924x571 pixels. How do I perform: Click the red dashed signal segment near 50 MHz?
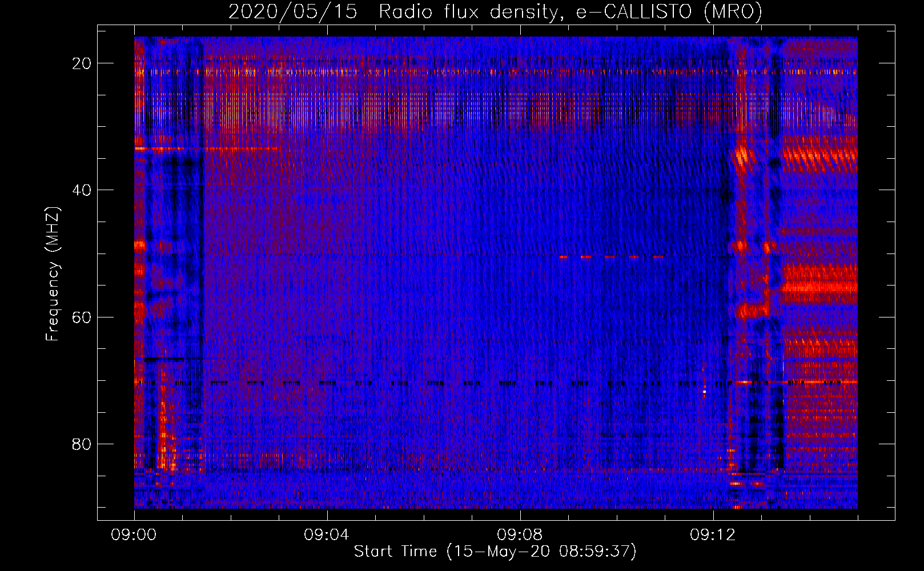(x=612, y=257)
